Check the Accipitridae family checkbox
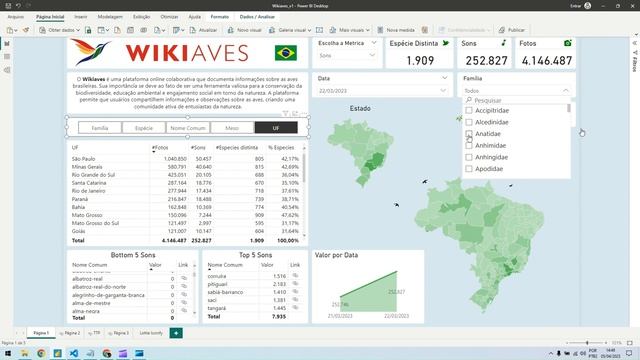This screenshot has width=640, height=360. pyautogui.click(x=469, y=110)
